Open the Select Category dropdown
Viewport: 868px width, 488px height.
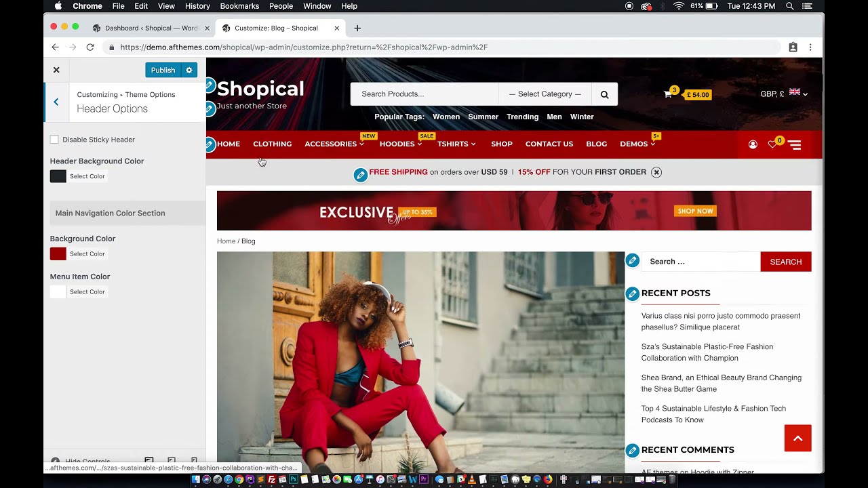[x=545, y=94]
